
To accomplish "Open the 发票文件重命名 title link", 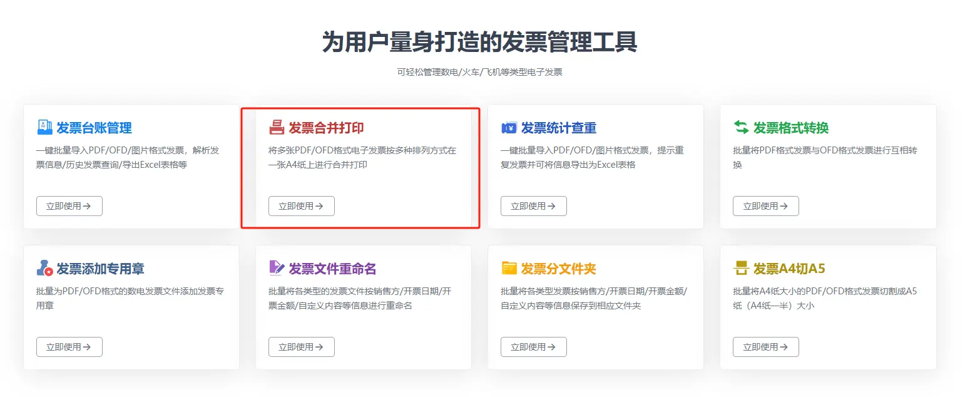I will 332,269.
